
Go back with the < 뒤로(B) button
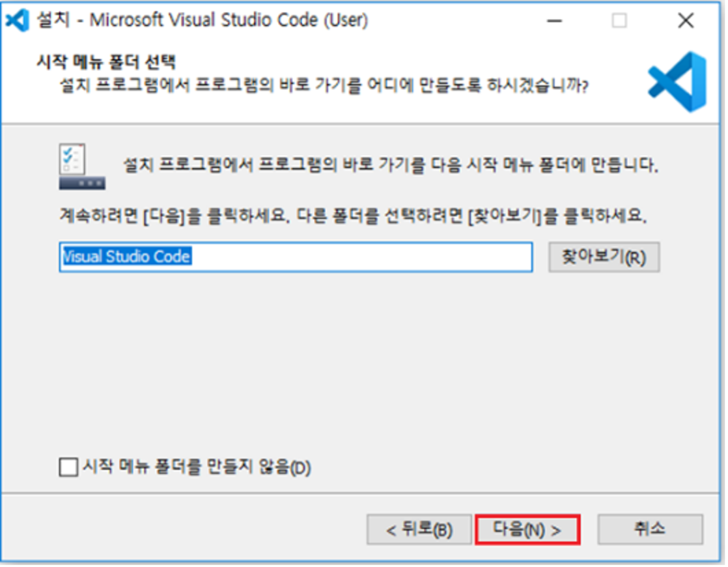[x=419, y=529]
